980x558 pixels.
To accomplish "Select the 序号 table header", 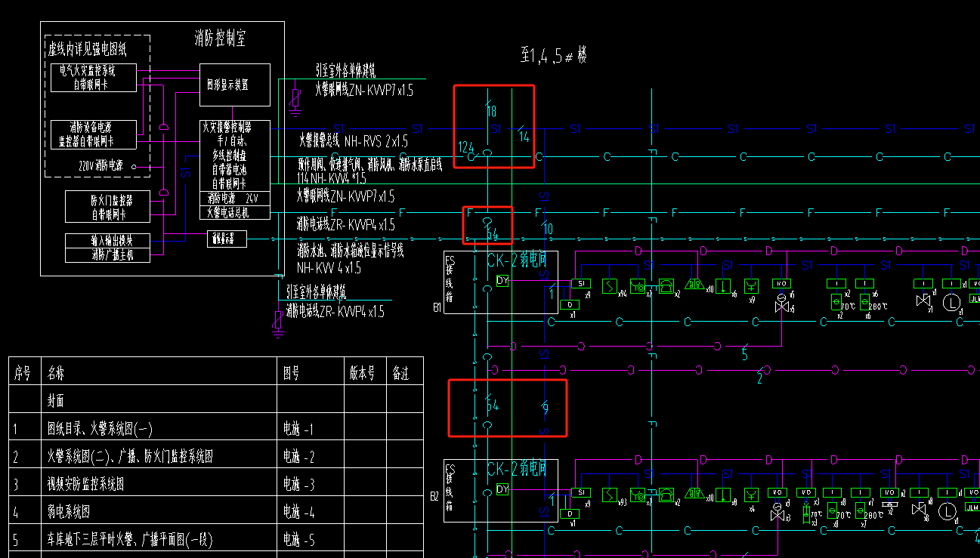I will 23,373.
